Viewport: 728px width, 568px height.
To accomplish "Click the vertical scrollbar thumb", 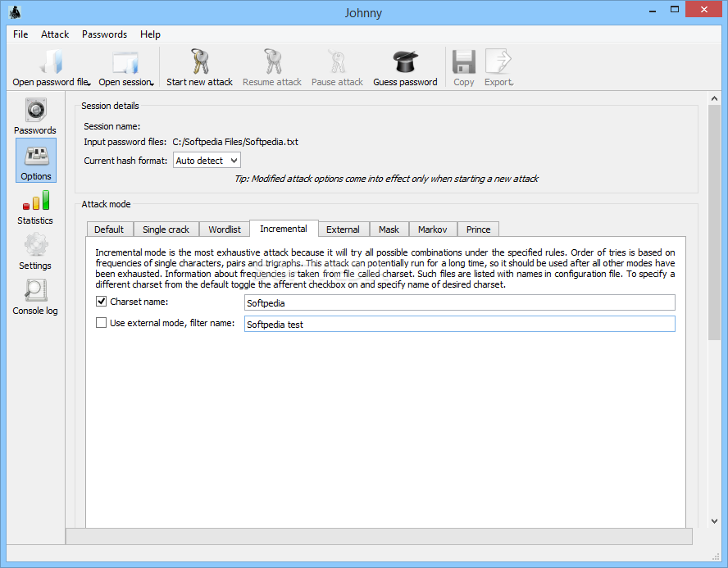I will (715, 223).
